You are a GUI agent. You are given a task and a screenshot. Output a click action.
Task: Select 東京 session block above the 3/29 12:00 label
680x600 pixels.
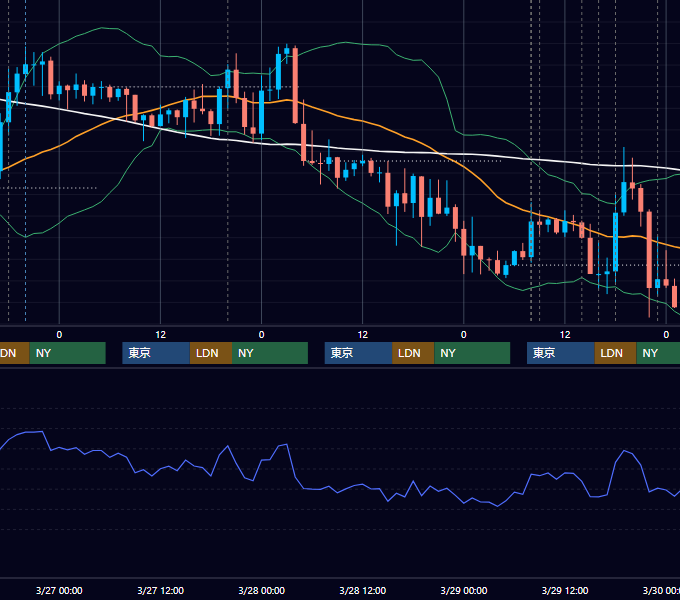tap(561, 353)
